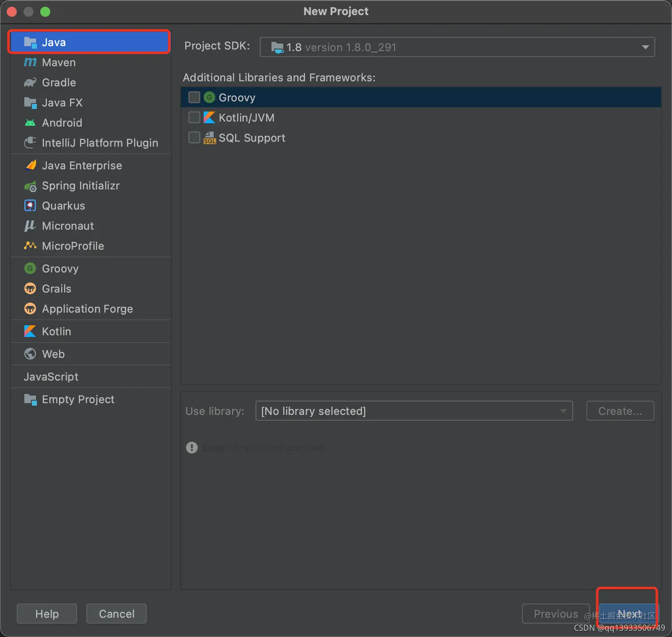Select Maven project type
The width and height of the screenshot is (672, 637).
(x=91, y=62)
